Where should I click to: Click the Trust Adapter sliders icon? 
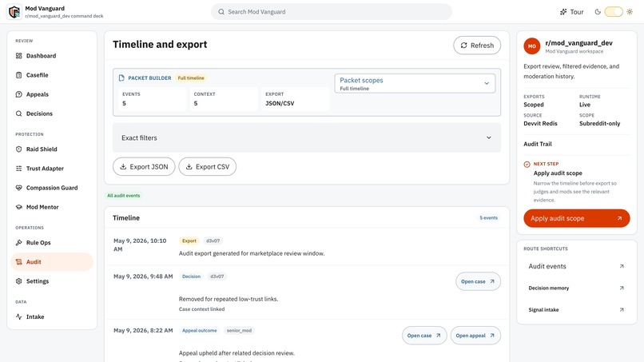[19, 169]
